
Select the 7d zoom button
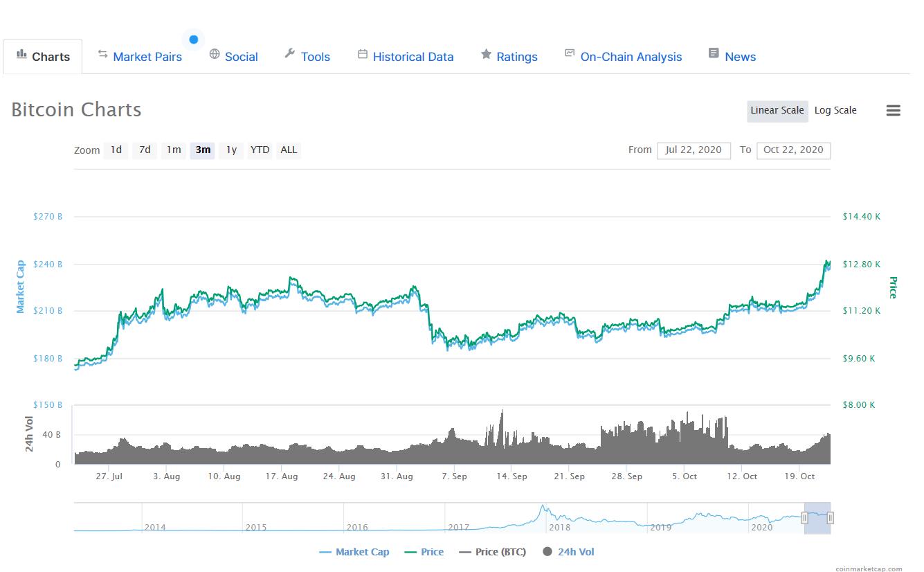click(x=145, y=150)
